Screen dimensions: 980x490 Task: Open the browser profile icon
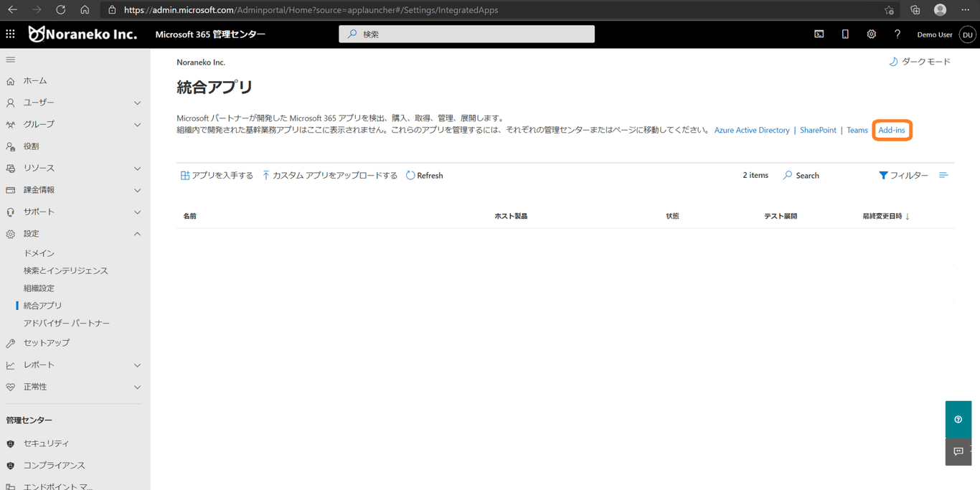point(940,10)
